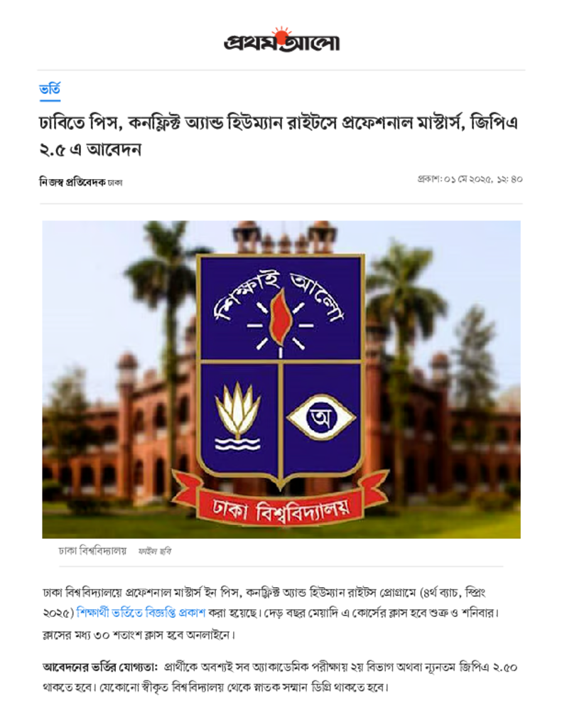
Task: Click the red sun icon in logo
Action: 281,33
